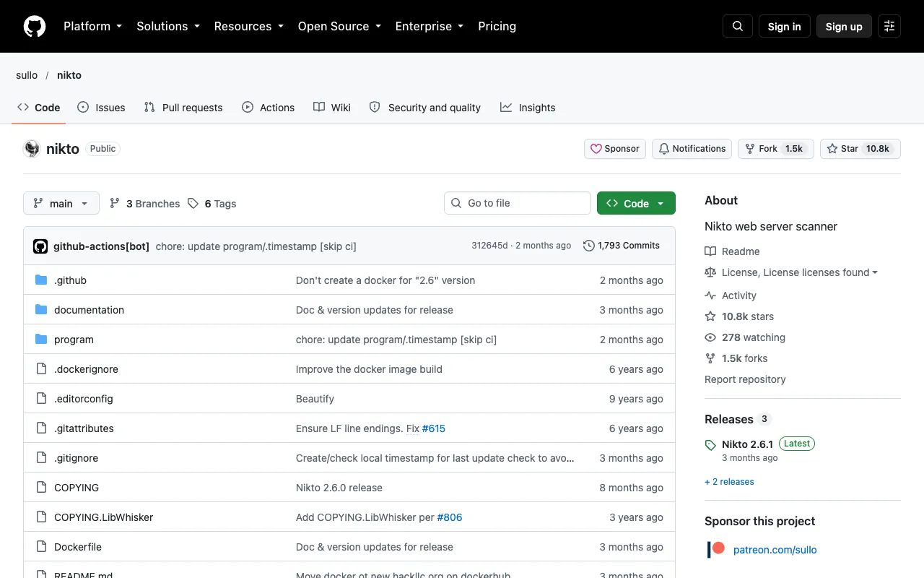
Task: View the 3 Branches link
Action: (144, 204)
